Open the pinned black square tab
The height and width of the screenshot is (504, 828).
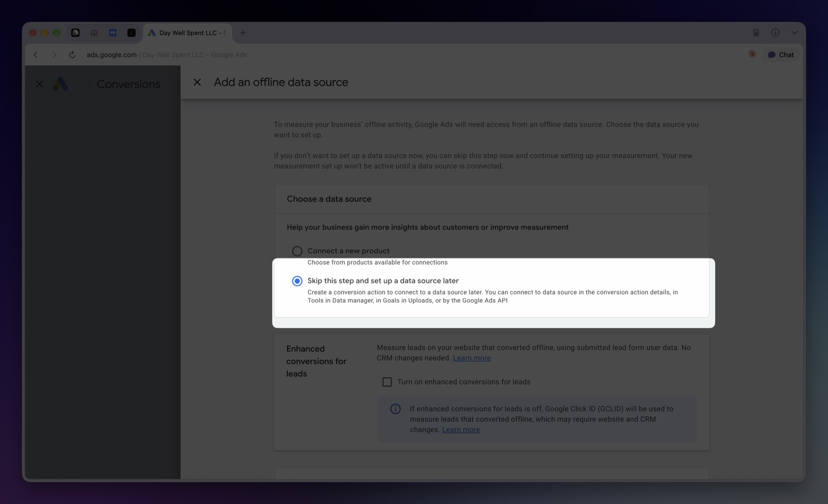click(x=131, y=33)
